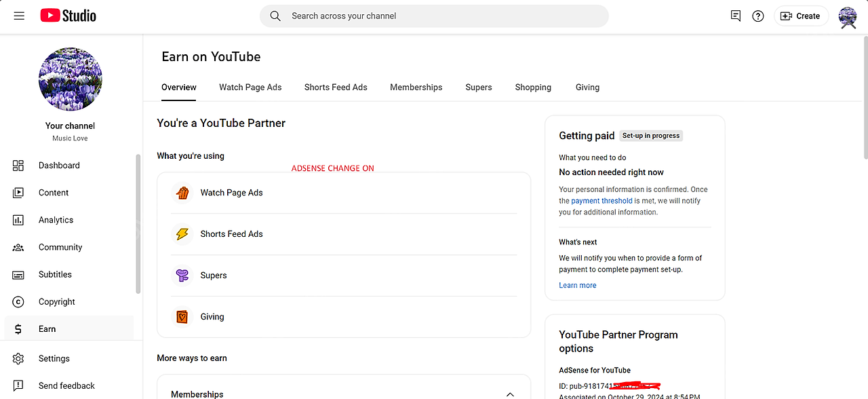Click the search across your channel field
Viewport: 868px width, 399px height.
point(434,16)
